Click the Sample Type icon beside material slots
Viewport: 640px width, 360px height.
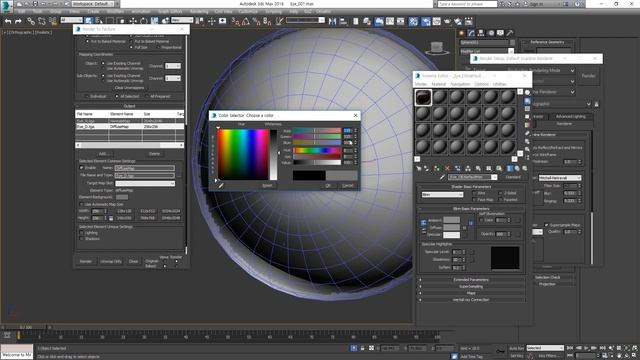(x=527, y=93)
